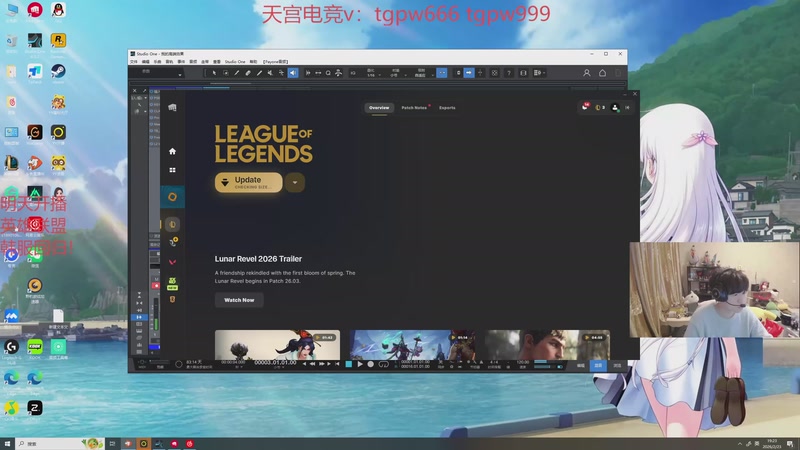Collapse the Riot Client social panel arrow
This screenshot has height=450, width=800.
pos(628,108)
